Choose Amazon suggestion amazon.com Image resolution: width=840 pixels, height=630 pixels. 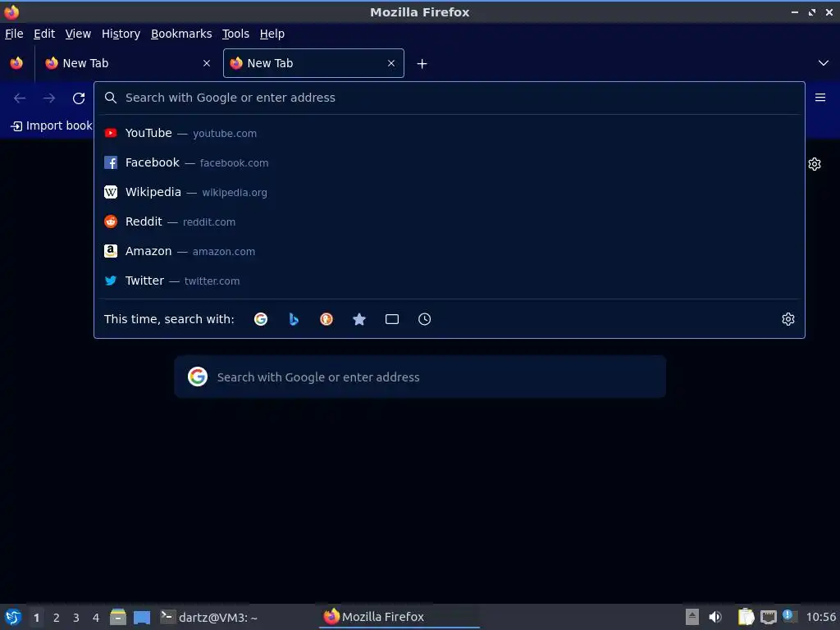[x=449, y=251]
